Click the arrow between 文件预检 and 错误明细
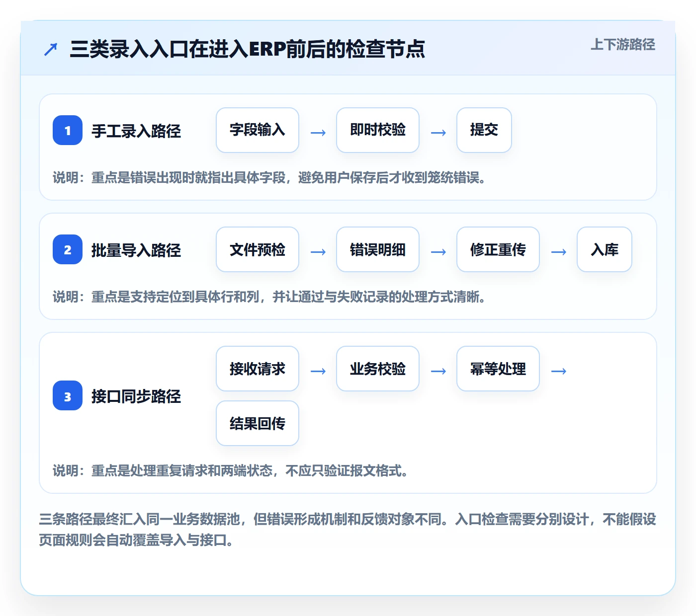This screenshot has width=696, height=616. 318,252
